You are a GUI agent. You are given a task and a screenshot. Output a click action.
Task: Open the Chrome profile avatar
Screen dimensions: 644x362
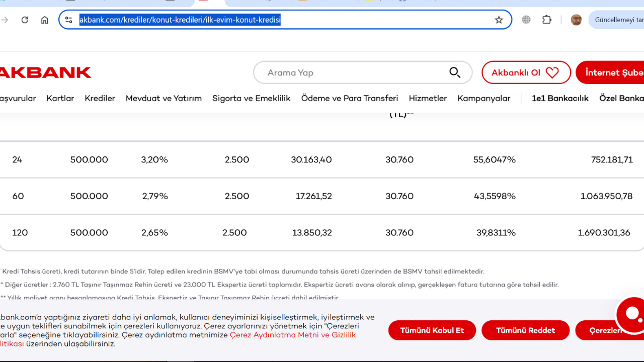pos(576,20)
